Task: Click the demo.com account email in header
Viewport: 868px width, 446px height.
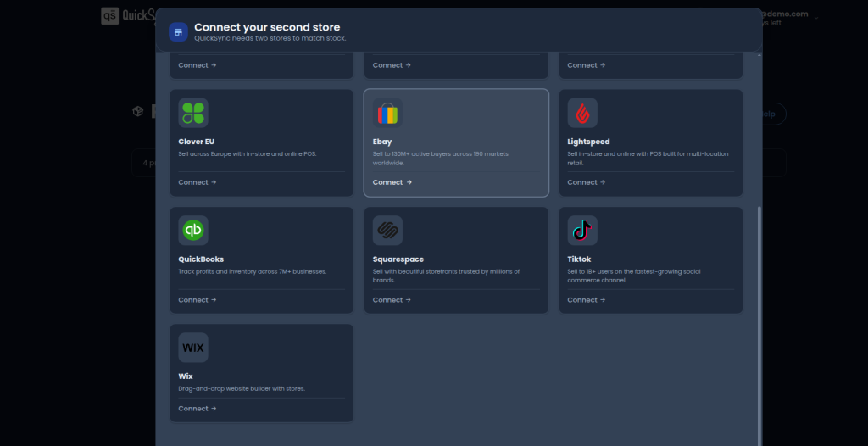Action: (785, 14)
